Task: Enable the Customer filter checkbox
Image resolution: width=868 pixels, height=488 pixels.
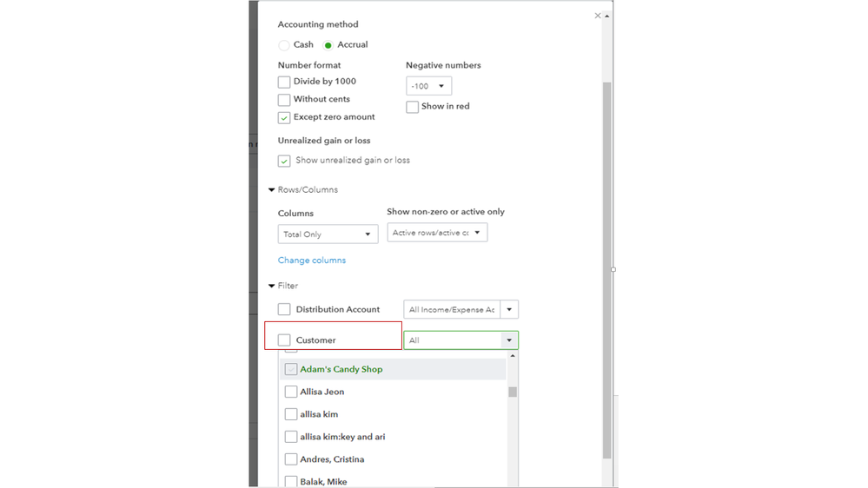Action: 284,340
